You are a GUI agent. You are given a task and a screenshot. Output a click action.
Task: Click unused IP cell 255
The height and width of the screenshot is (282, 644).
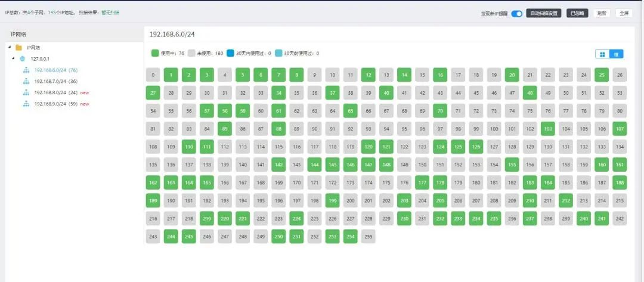pos(369,237)
